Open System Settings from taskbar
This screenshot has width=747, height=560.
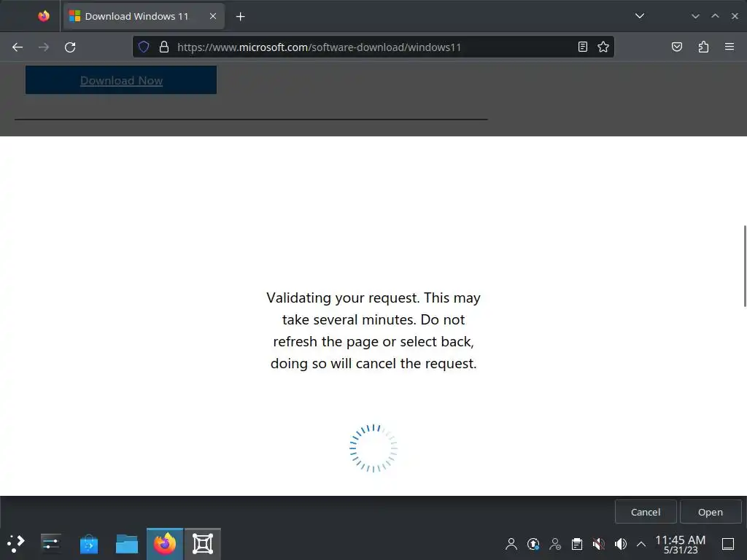tap(51, 543)
